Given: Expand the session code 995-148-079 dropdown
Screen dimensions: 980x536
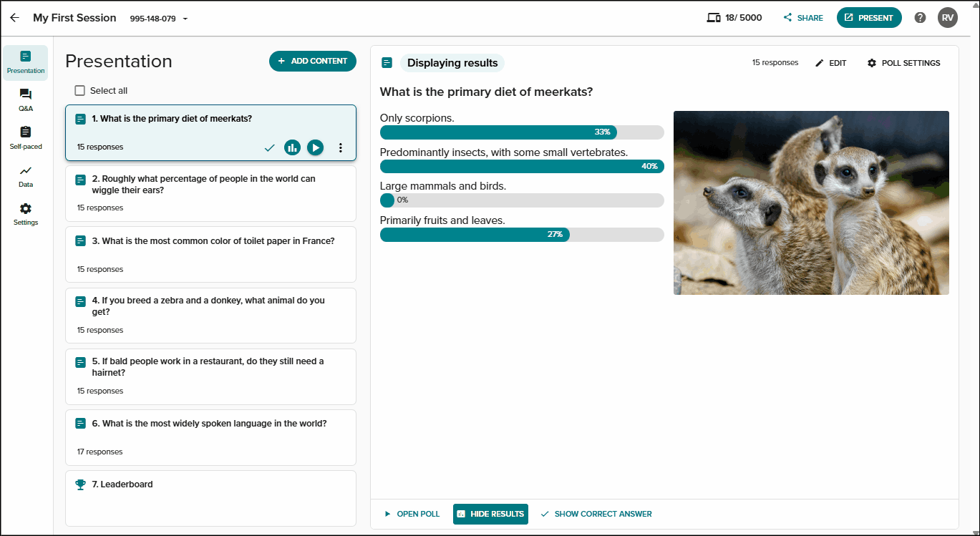Looking at the screenshot, I should pos(159,19).
